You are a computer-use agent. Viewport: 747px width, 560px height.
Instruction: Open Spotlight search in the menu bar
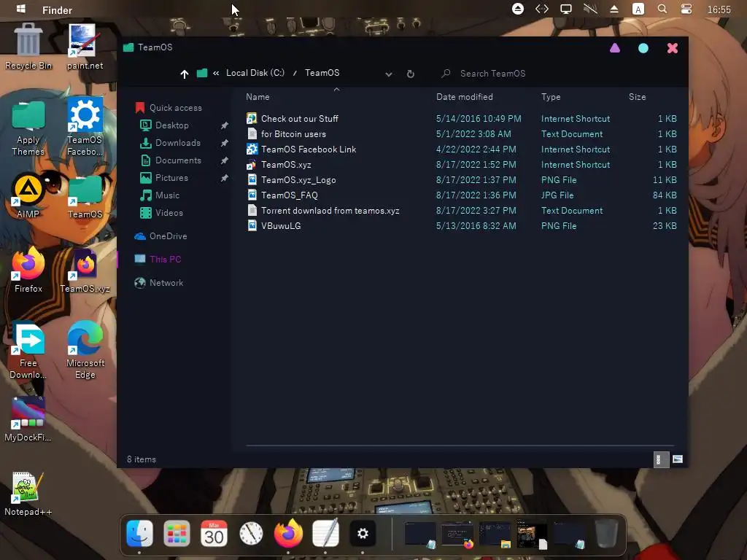[662, 9]
